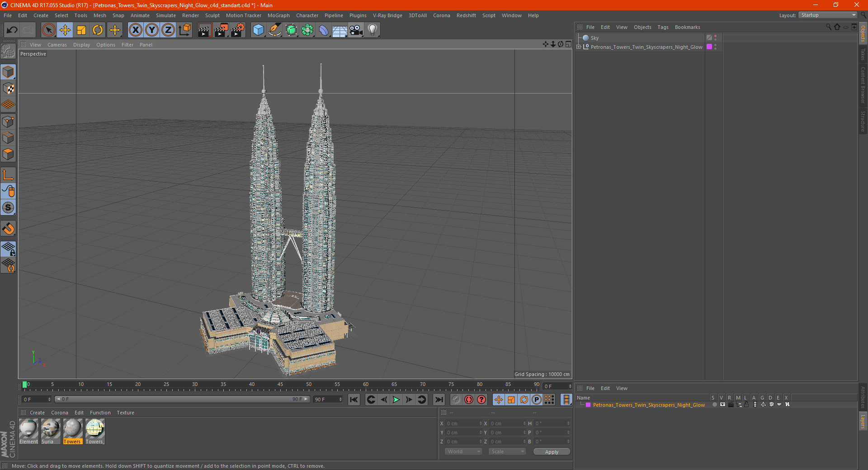This screenshot has width=868, height=470.
Task: Select the Sky object
Action: [594, 38]
